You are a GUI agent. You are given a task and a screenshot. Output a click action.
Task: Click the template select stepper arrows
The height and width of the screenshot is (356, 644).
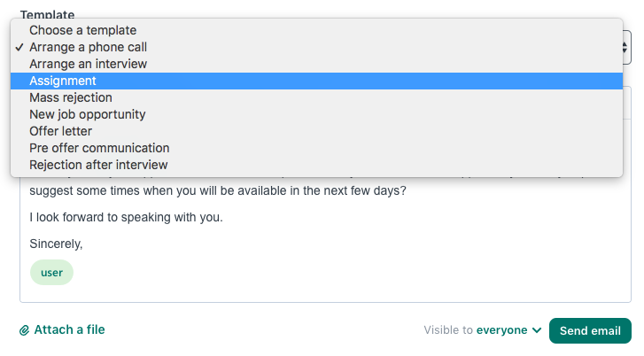click(625, 47)
